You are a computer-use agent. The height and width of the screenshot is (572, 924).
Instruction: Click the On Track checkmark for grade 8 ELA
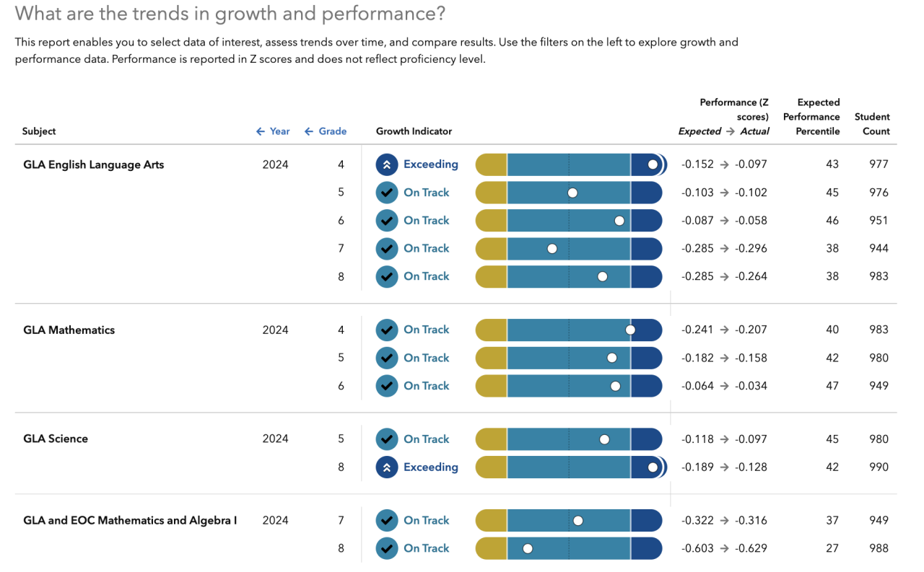[x=387, y=276]
